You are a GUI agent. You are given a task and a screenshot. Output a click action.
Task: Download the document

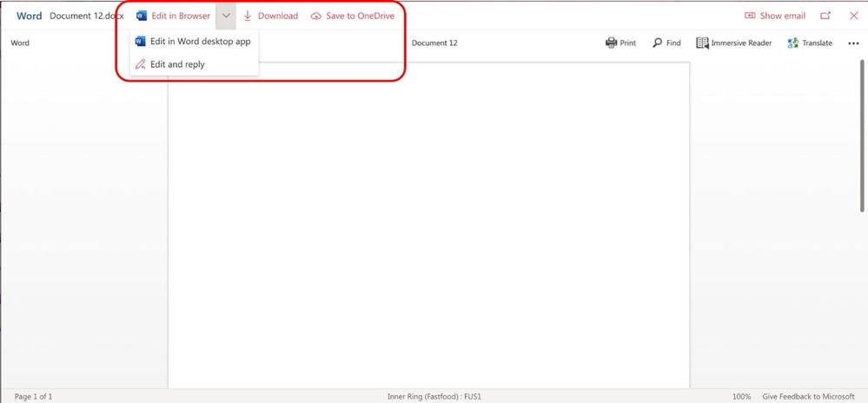271,16
